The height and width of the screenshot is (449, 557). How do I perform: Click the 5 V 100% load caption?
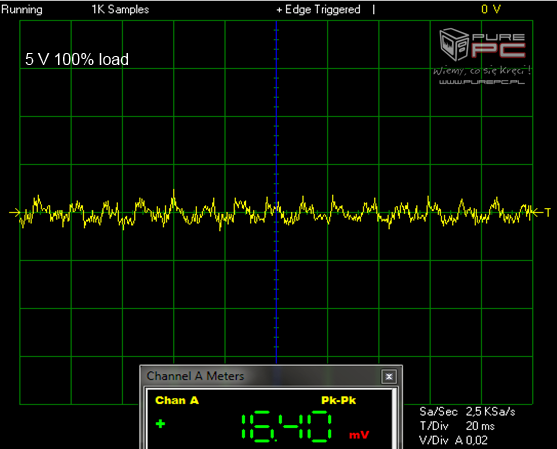click(x=77, y=59)
